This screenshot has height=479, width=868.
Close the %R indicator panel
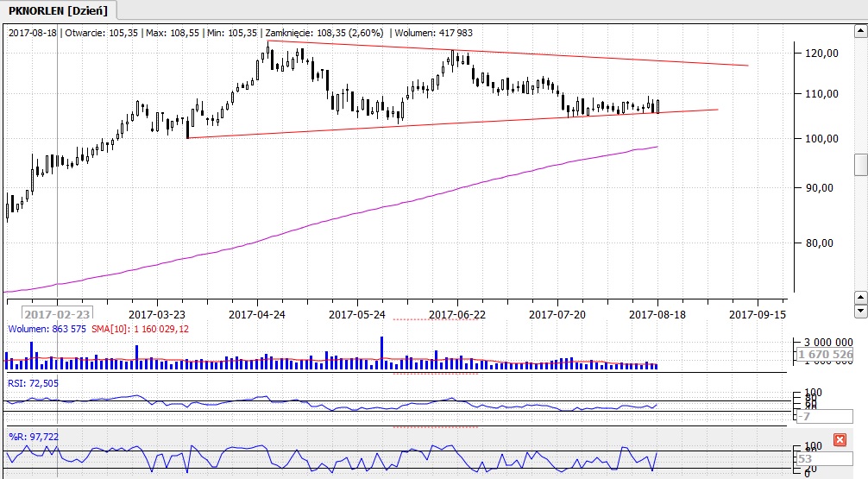(x=840, y=440)
